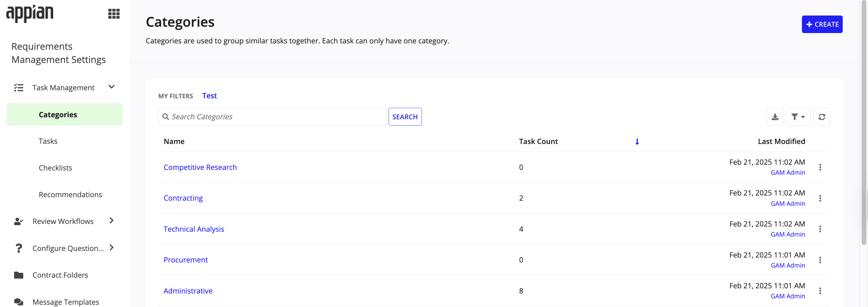
Task: Open Tasks in the sidebar
Action: click(x=48, y=141)
